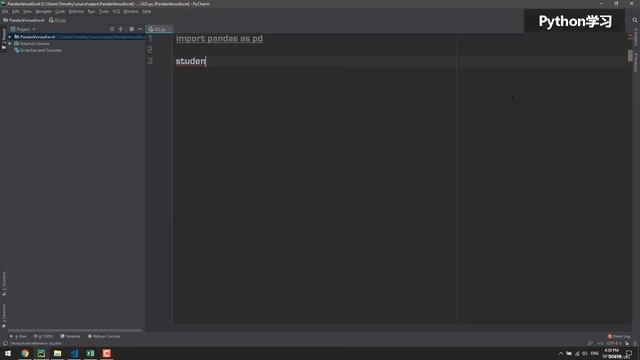This screenshot has width=640, height=360.
Task: Open the Navigate menu
Action: point(43,12)
